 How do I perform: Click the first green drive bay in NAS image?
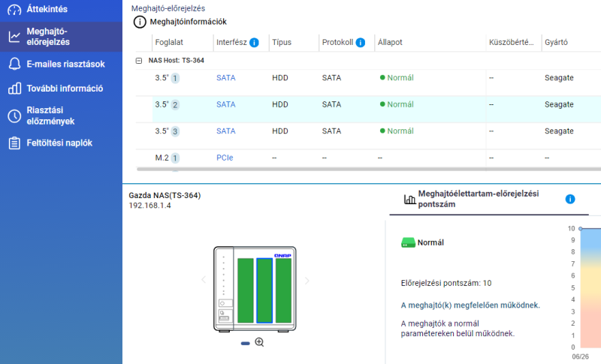point(246,290)
